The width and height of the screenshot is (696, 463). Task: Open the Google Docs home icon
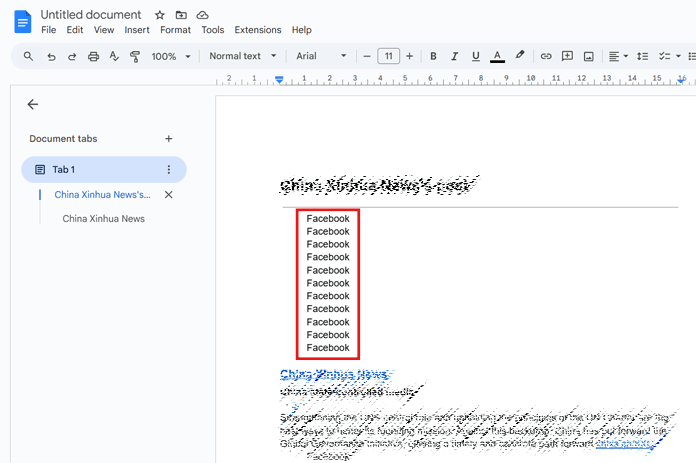click(x=23, y=22)
